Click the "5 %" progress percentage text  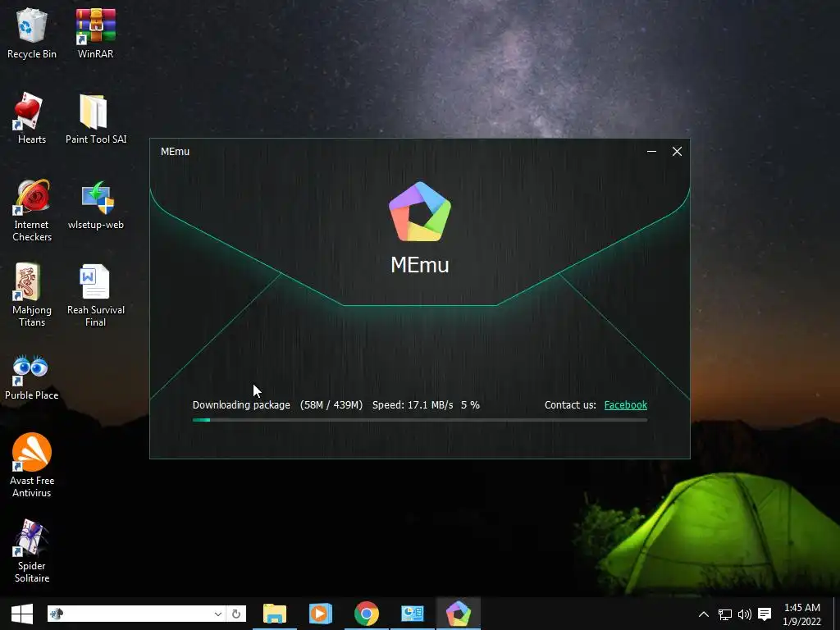470,405
